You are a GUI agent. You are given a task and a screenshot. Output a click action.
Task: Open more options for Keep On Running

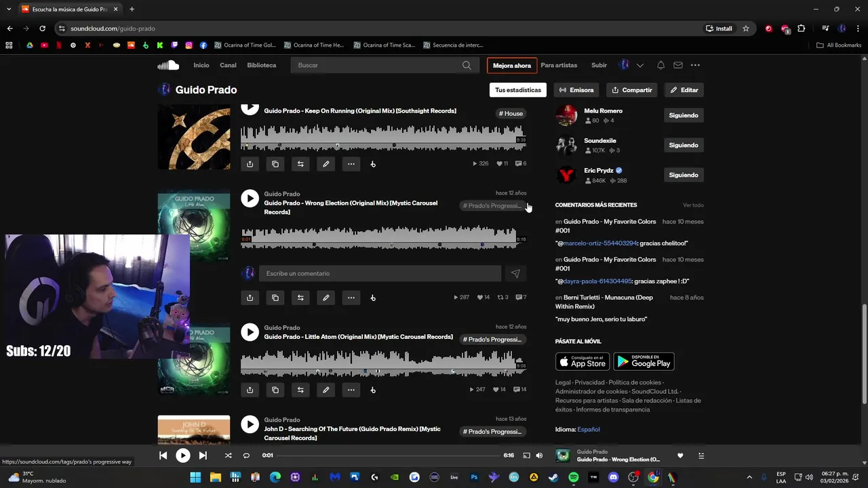tap(351, 164)
